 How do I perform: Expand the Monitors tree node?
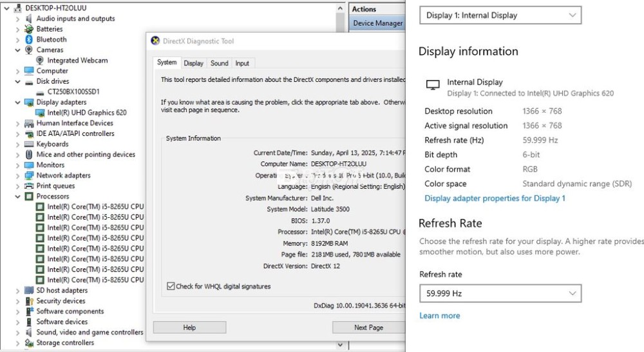pos(17,165)
